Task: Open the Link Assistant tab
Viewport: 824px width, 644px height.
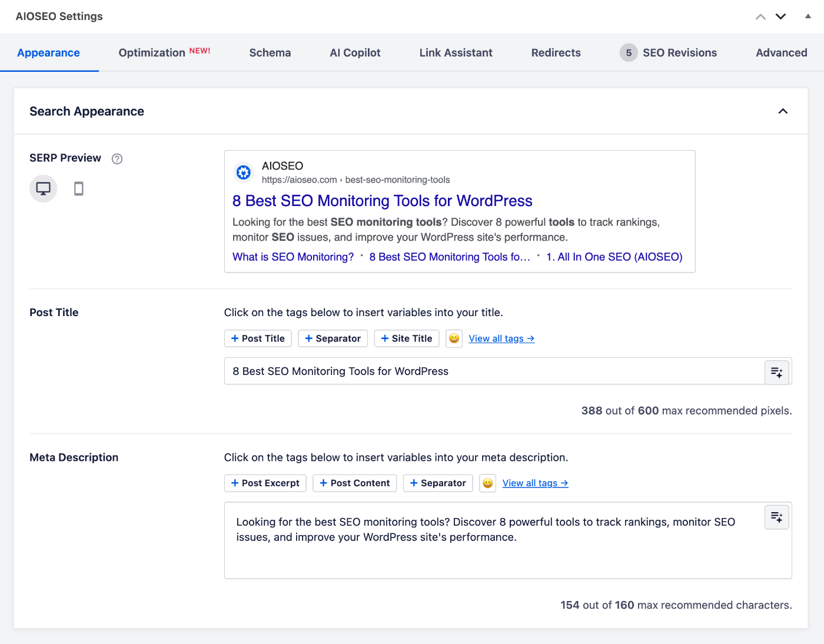Action: click(x=456, y=53)
